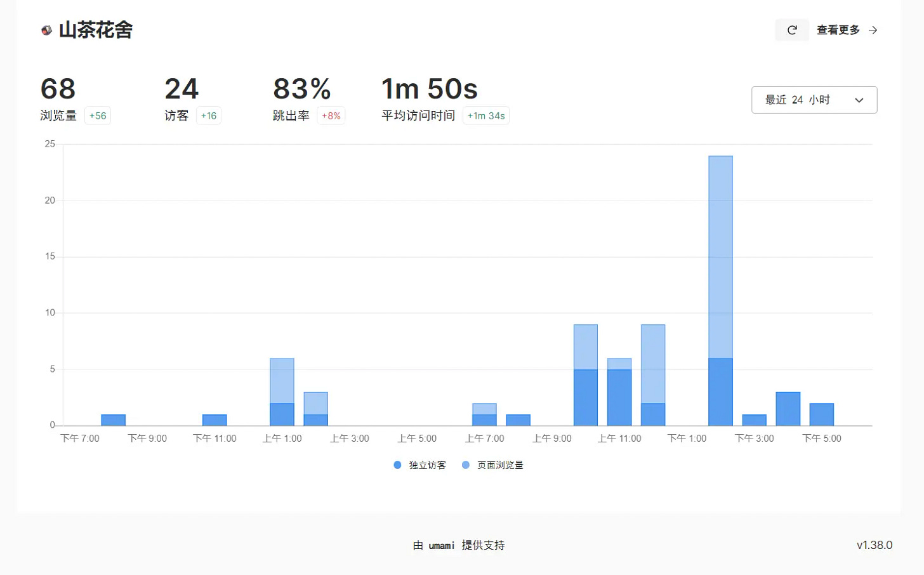924x575 pixels.
Task: Click the 上午 3:00 axis label
Action: coord(350,439)
